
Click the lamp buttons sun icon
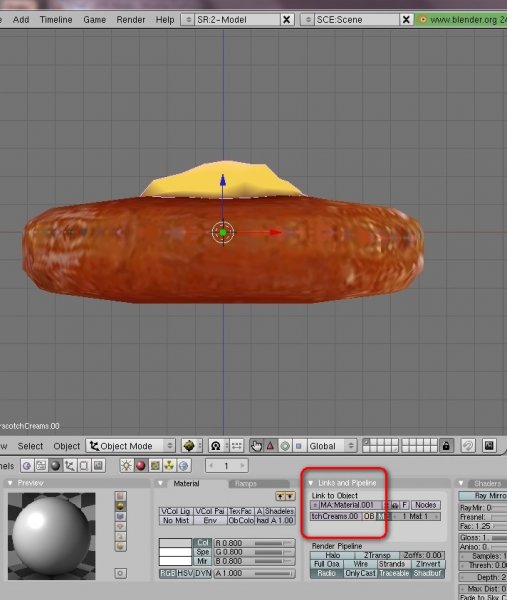pos(126,466)
